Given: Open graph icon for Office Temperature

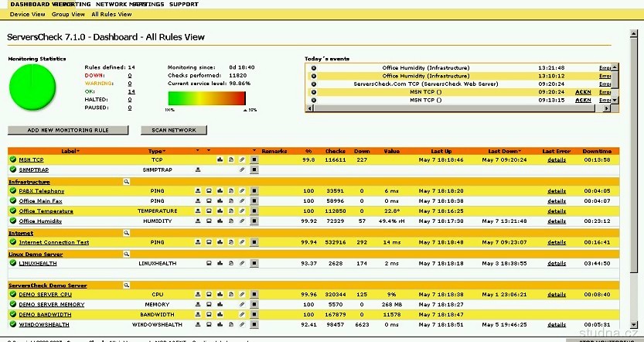Looking at the screenshot, I should click(220, 211).
